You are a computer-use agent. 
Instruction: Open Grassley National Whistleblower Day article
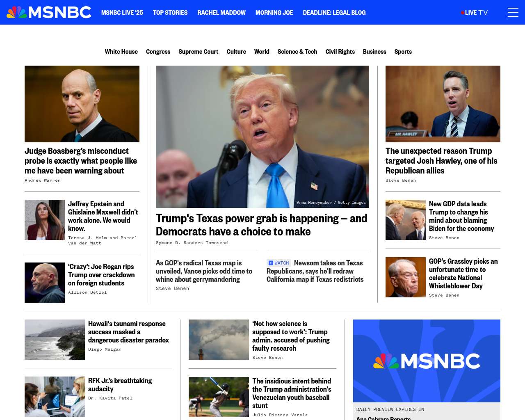(x=463, y=274)
